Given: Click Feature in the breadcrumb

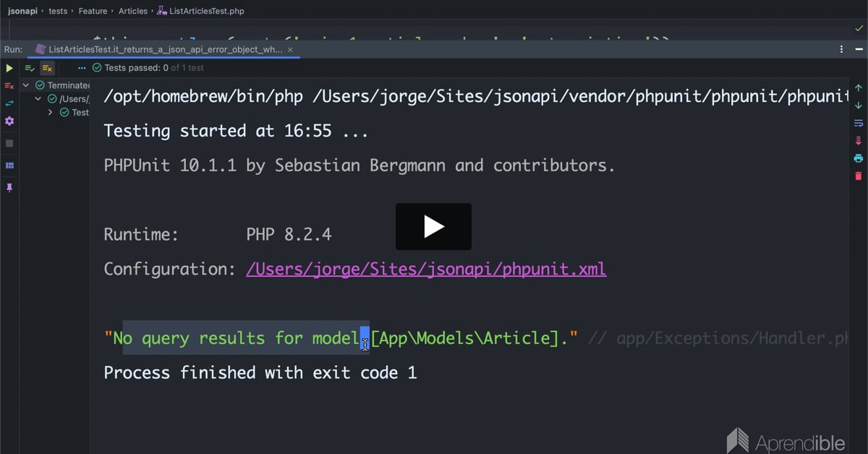Looking at the screenshot, I should click(x=93, y=11).
